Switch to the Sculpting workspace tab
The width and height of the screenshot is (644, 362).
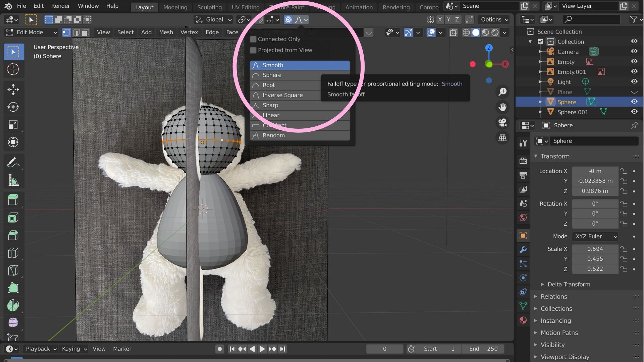[209, 7]
